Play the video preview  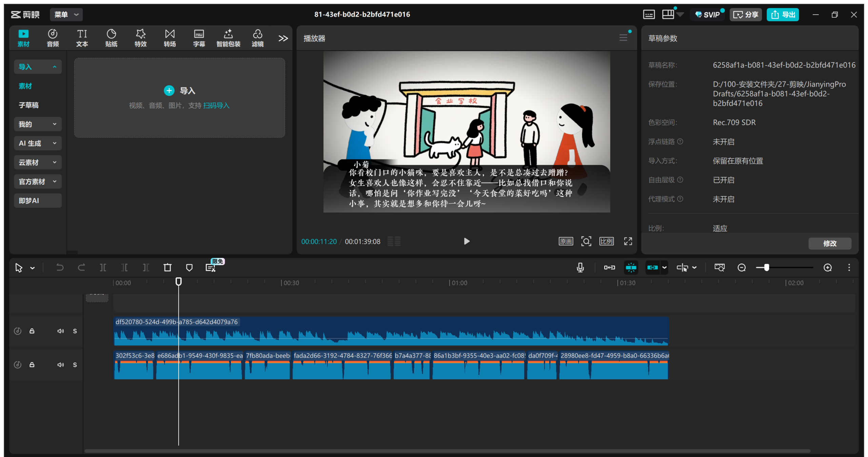[x=467, y=241]
